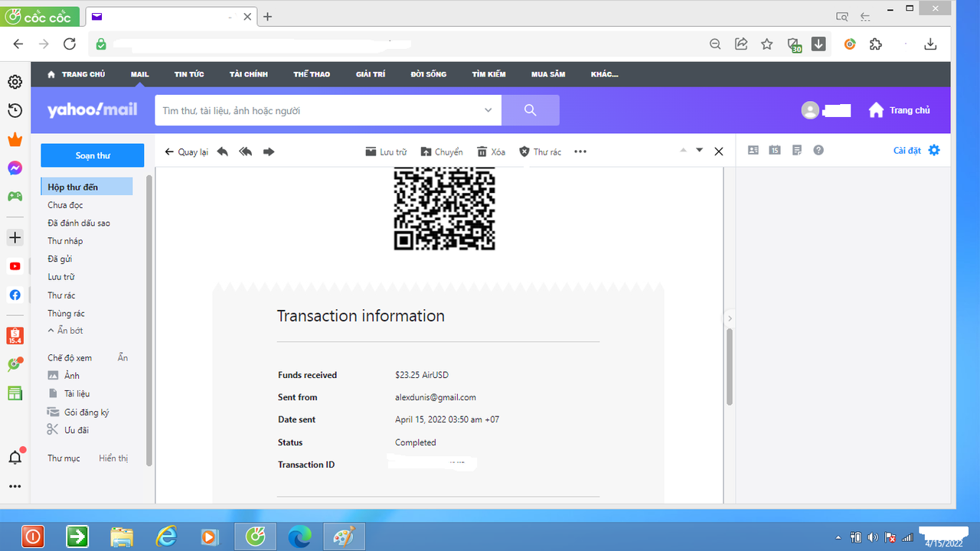Delete email with Xóa button

click(491, 152)
